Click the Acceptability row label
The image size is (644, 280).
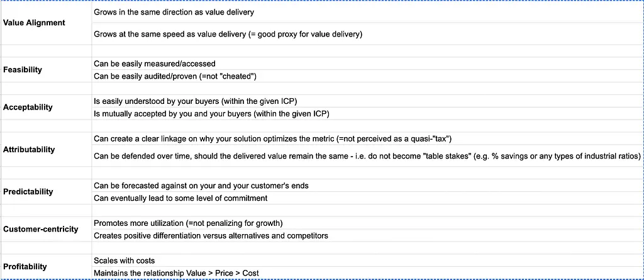28,107
